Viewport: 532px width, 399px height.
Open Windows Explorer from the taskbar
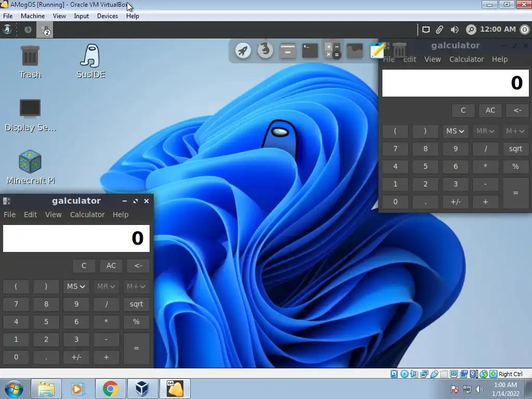tap(46, 389)
